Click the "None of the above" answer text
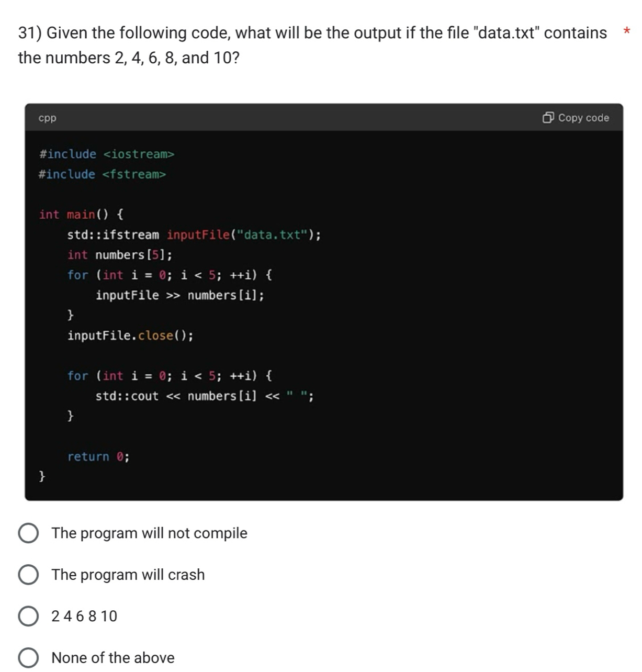 [x=113, y=658]
